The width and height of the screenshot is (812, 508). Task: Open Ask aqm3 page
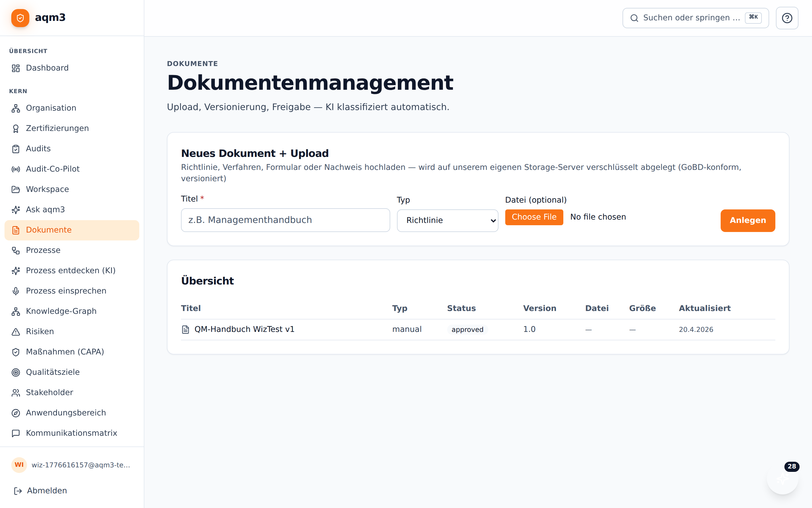tap(72, 210)
